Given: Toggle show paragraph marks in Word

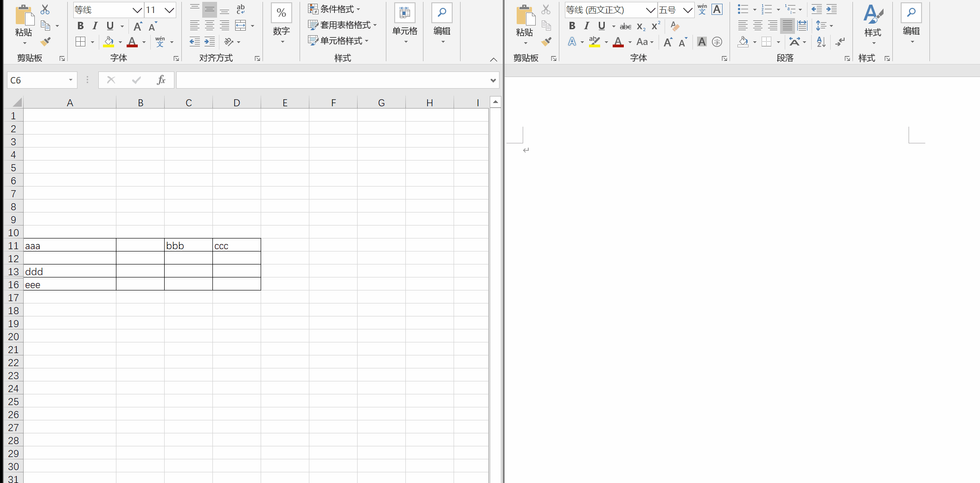Looking at the screenshot, I should (x=840, y=42).
